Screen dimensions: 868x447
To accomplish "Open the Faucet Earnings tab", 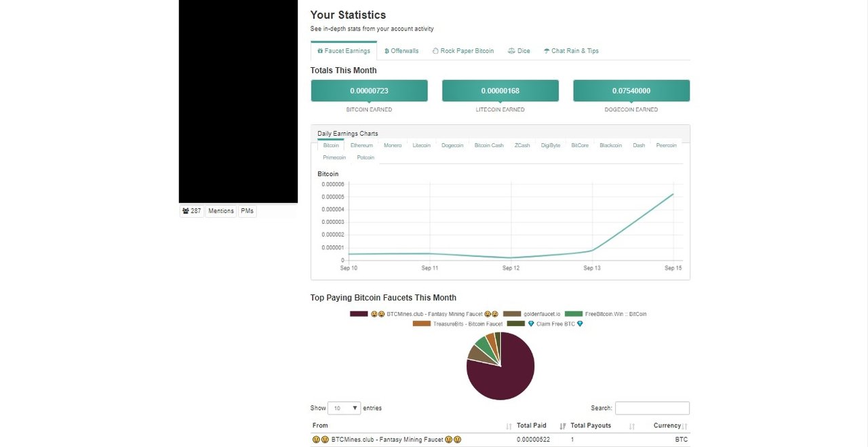I will click(x=344, y=51).
